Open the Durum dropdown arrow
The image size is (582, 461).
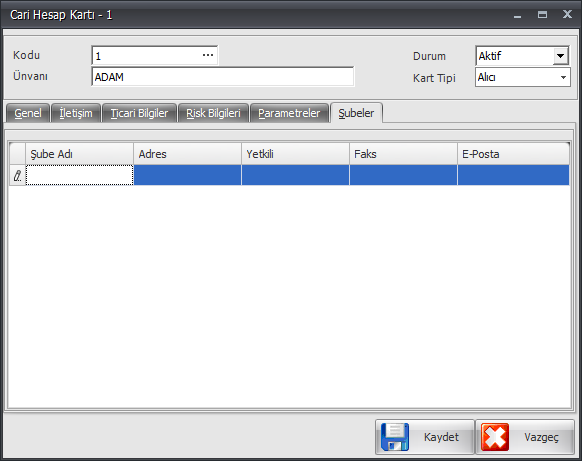pyautogui.click(x=560, y=56)
